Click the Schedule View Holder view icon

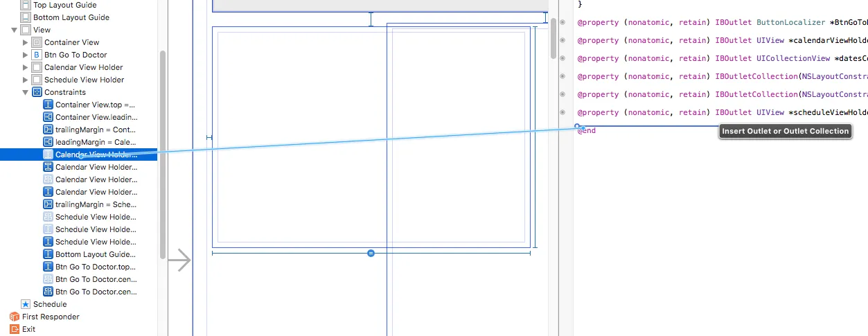37,80
